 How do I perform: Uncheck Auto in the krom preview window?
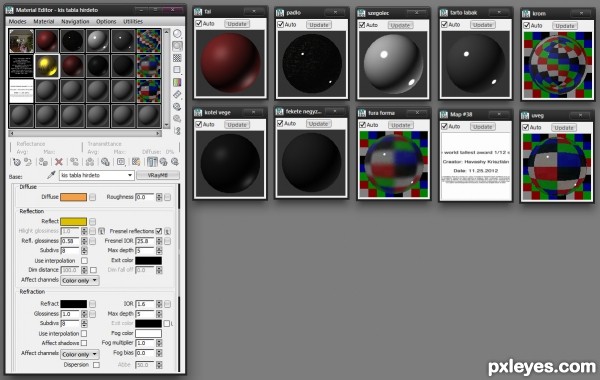[x=527, y=26]
